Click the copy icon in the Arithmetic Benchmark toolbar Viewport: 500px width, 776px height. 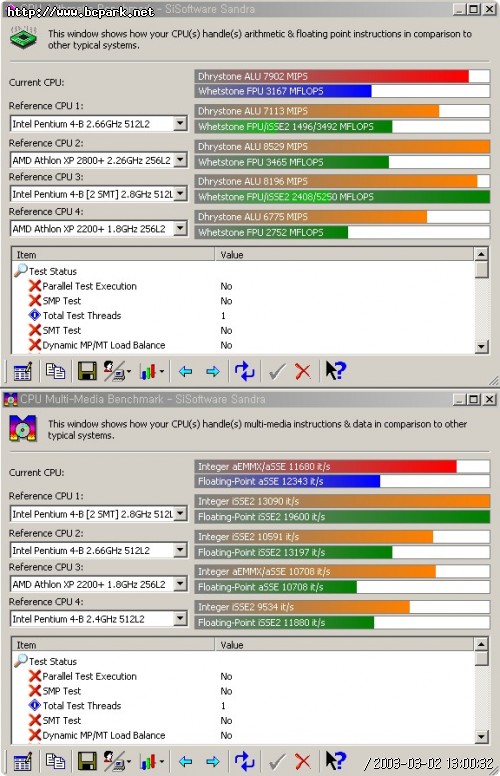click(55, 371)
